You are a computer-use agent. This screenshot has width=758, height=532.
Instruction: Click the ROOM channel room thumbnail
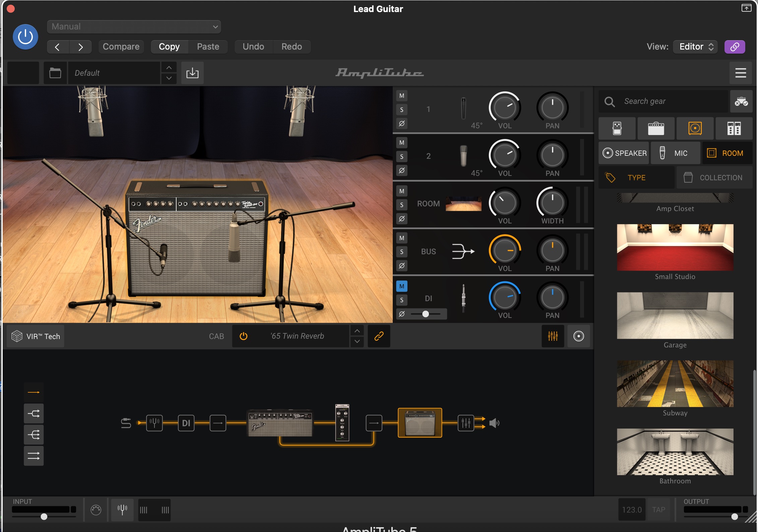tap(463, 204)
